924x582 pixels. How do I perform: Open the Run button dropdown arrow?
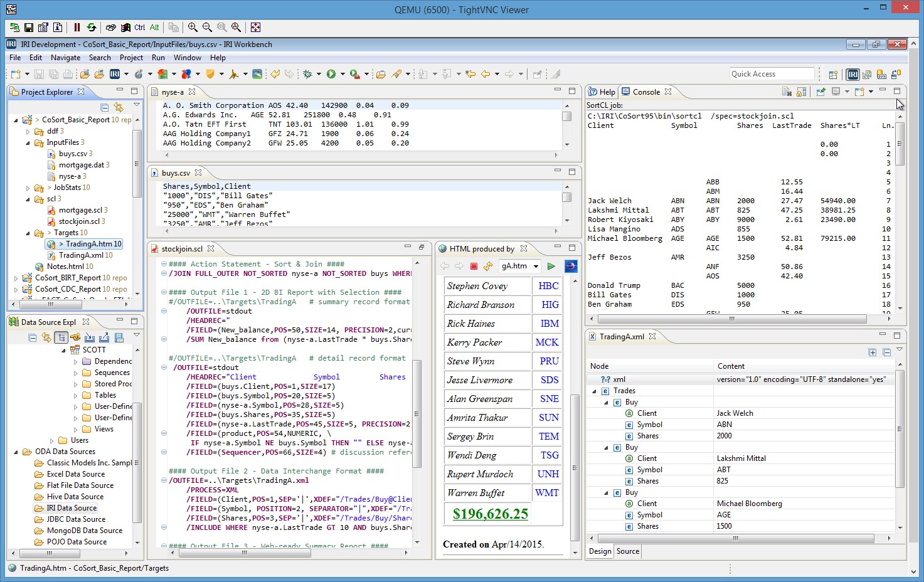(x=343, y=74)
